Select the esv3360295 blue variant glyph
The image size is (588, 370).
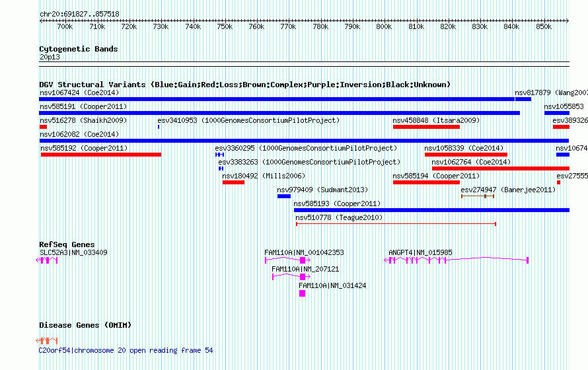220,155
